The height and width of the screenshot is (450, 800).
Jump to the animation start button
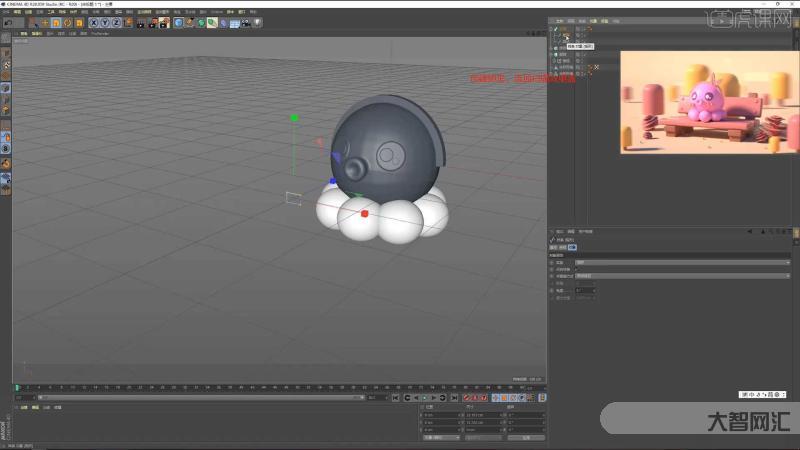pyautogui.click(x=395, y=398)
